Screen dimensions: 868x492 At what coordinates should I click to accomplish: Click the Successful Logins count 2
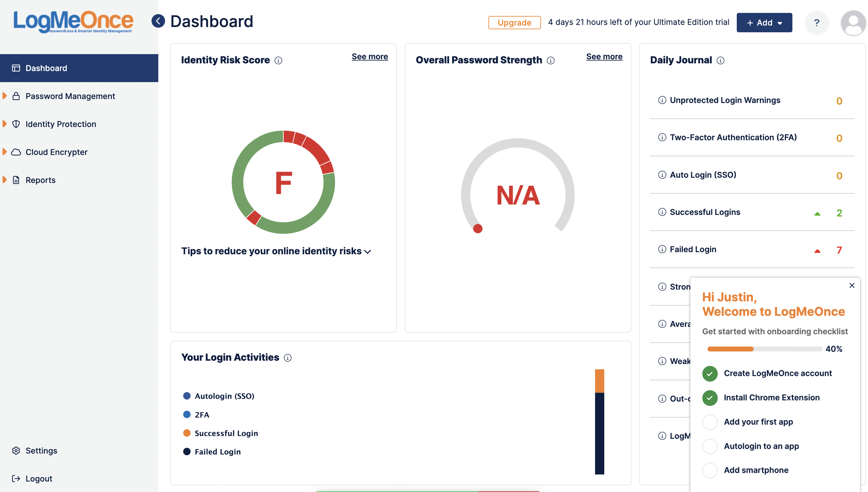pos(839,213)
